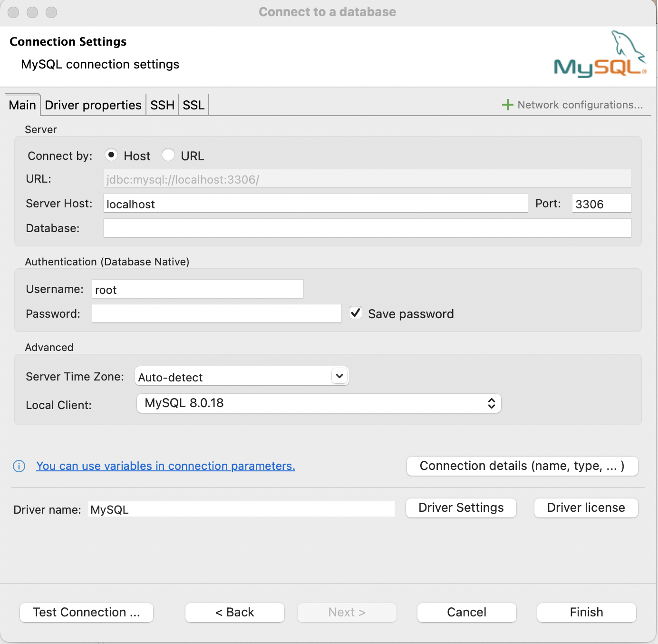658x644 pixels.
Task: Click the green plus Network configurations icon
Action: [x=507, y=105]
